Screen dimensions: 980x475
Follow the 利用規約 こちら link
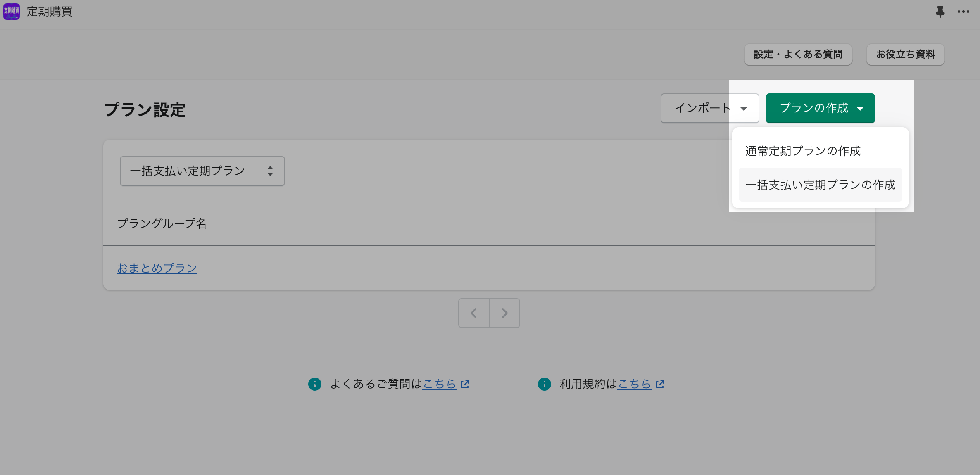[x=634, y=384]
